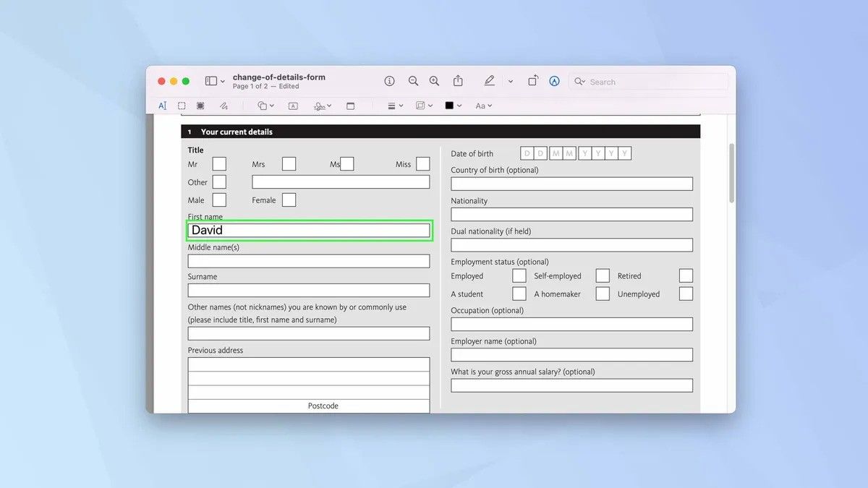Click the Your current details section header

coord(441,132)
